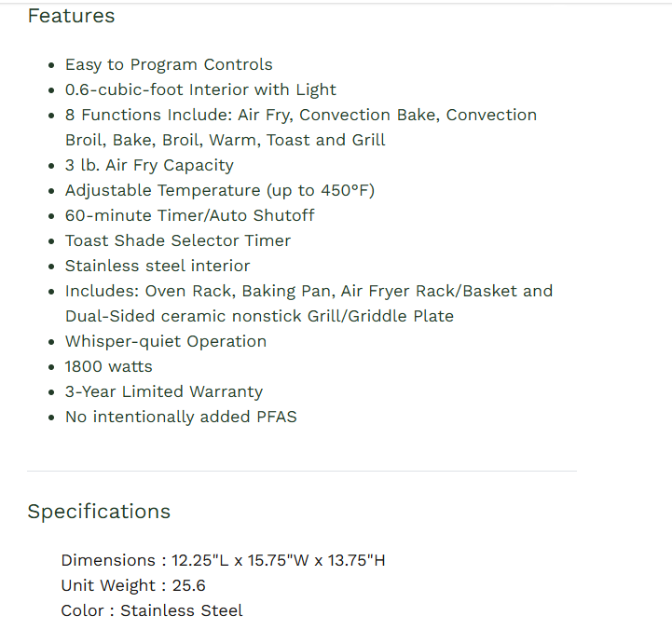Click the "No intentionally added PFAS" line
This screenshot has width=672, height=630.
(181, 417)
